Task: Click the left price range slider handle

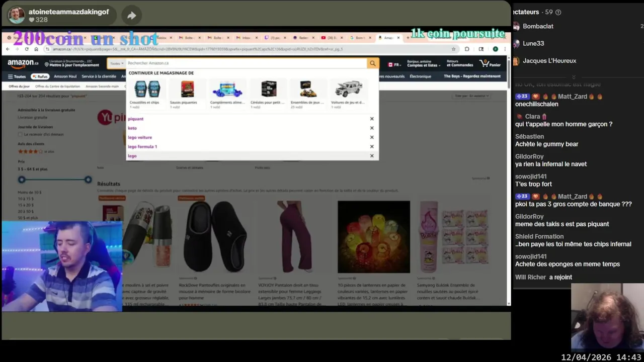Action: [22, 179]
